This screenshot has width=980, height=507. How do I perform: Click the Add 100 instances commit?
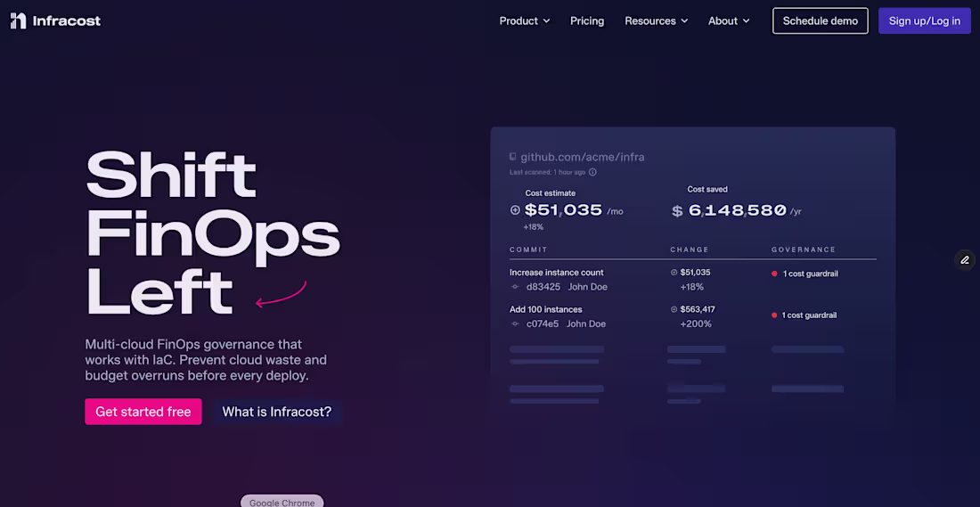coord(545,309)
